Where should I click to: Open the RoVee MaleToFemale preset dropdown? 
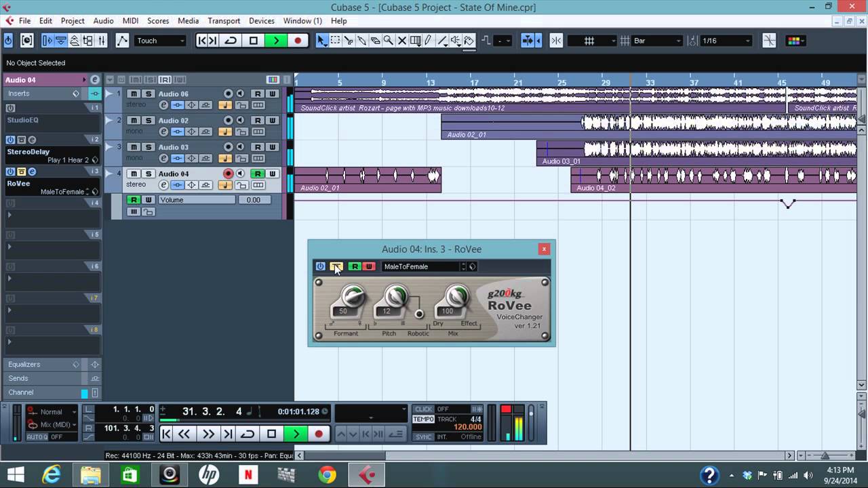point(424,266)
